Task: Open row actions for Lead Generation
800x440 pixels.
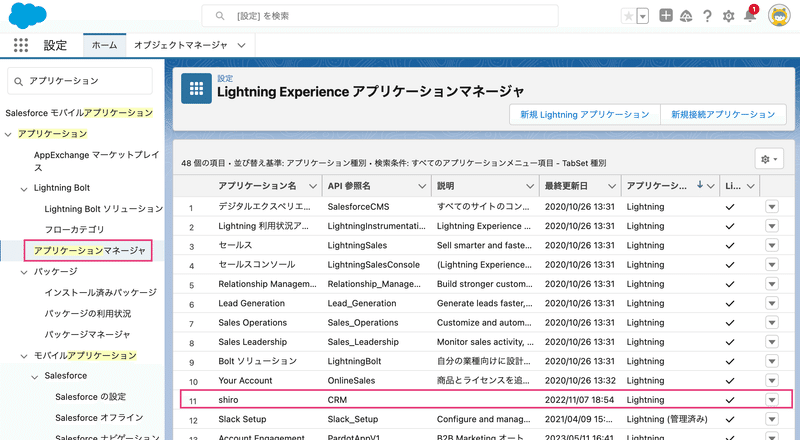Action: [772, 303]
